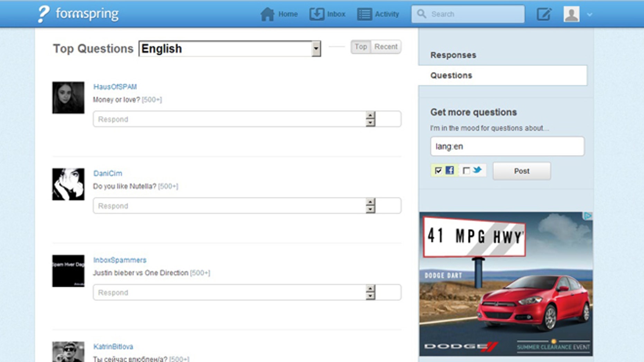Click the formspring question mark logo

(43, 14)
